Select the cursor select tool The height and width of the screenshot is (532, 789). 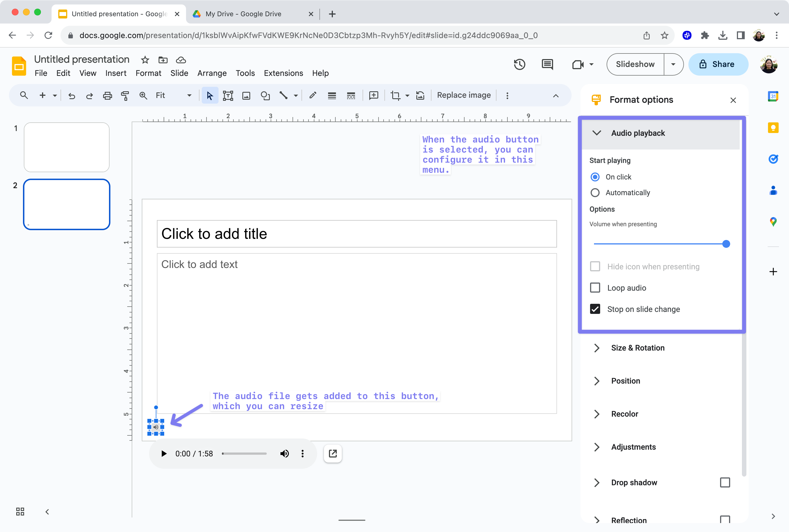click(210, 96)
